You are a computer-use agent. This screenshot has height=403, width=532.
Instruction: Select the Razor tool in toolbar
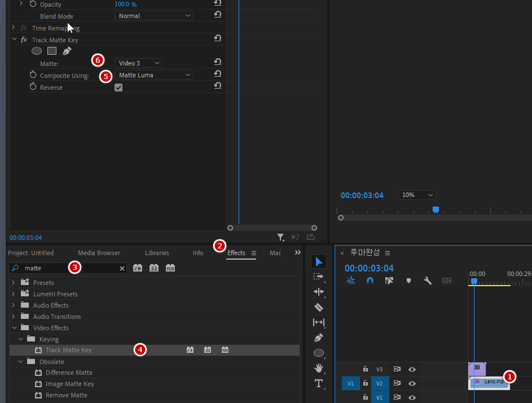[319, 307]
